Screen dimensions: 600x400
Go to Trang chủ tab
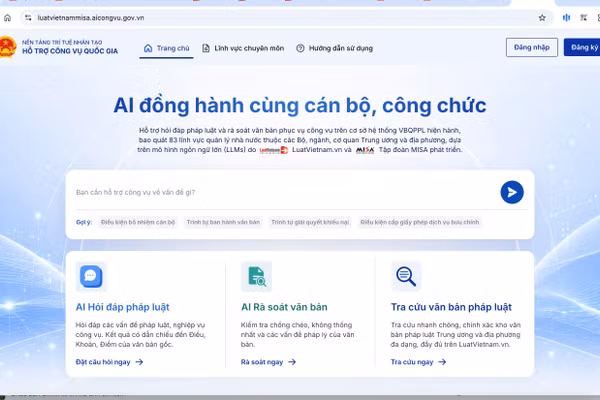pyautogui.click(x=166, y=48)
